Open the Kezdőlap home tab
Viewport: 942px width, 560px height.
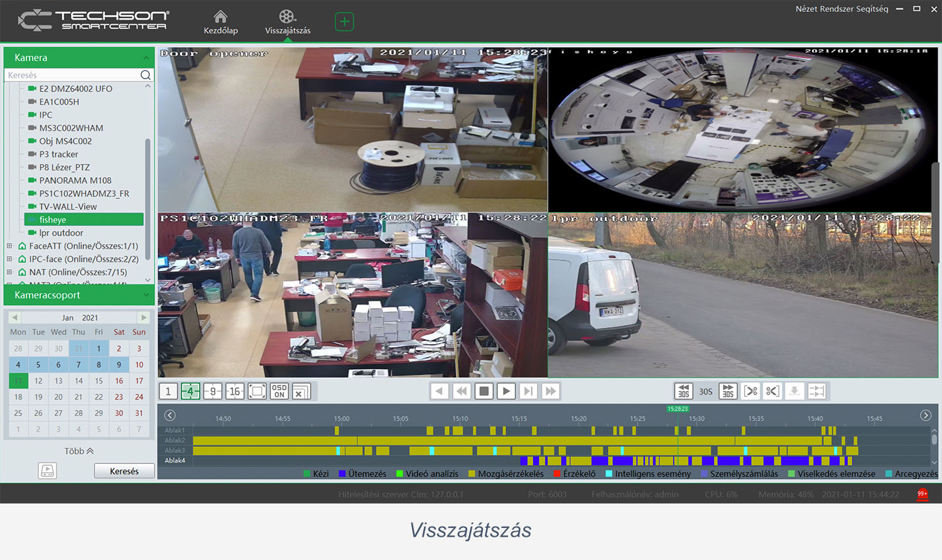220,22
